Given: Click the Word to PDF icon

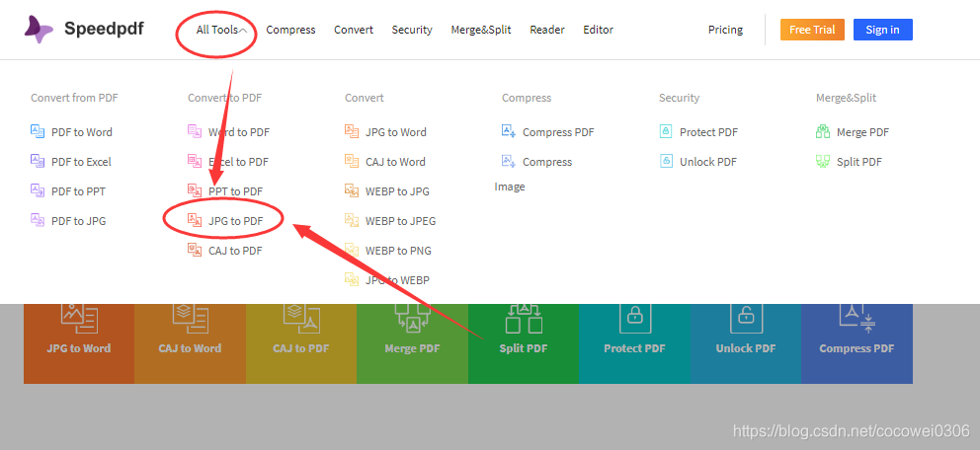Looking at the screenshot, I should pyautogui.click(x=195, y=131).
